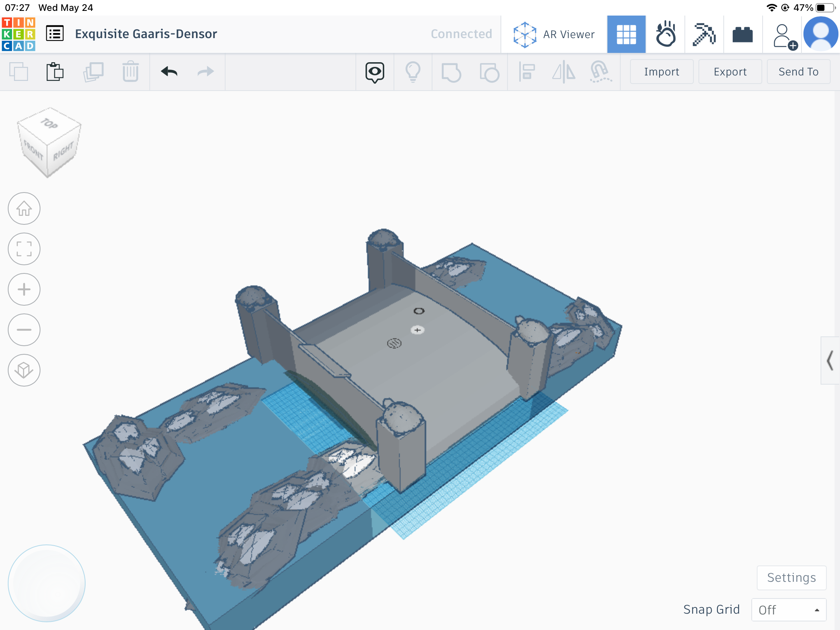840x630 pixels.
Task: Open the Bricks mode icon
Action: tap(742, 35)
